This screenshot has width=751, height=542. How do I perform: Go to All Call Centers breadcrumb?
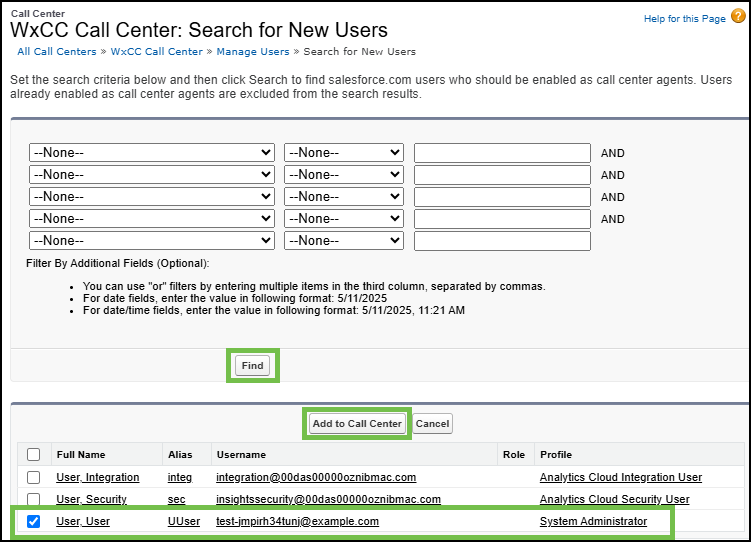tap(57, 52)
